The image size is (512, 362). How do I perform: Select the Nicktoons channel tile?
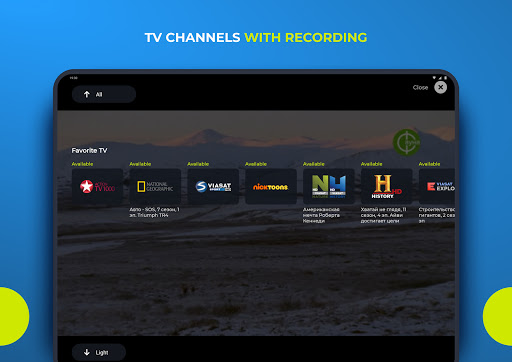(x=271, y=186)
